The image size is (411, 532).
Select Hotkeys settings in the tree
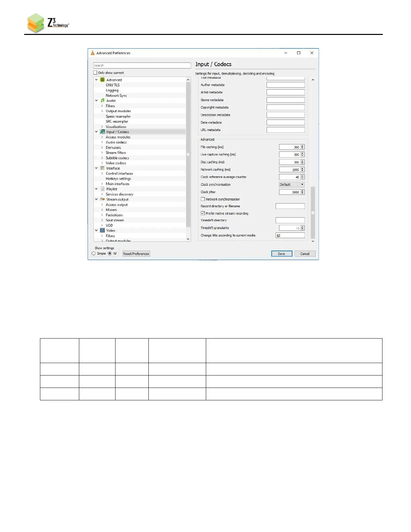(119, 179)
